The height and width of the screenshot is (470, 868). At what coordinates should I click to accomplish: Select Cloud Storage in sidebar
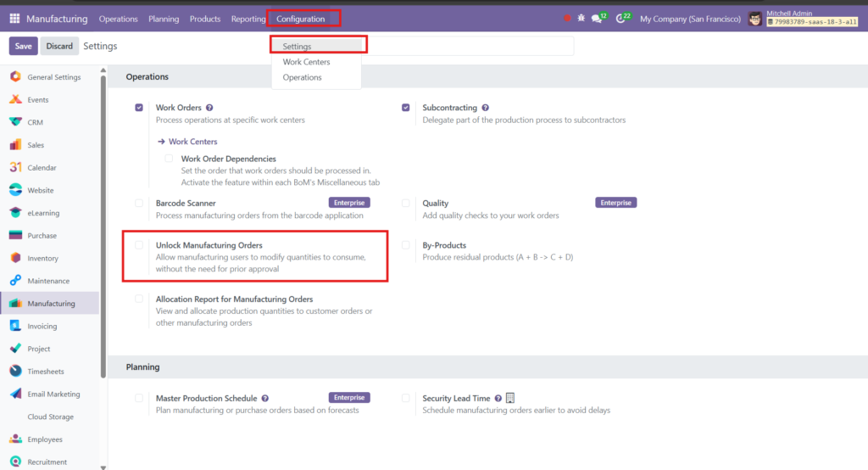point(50,417)
